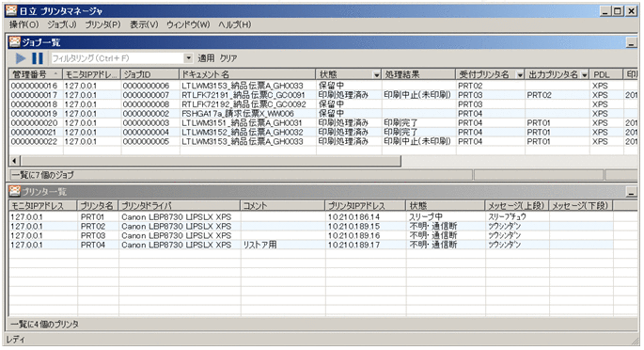
Task: Click the printer list モニタIPアドレス column header
Action: click(x=42, y=205)
